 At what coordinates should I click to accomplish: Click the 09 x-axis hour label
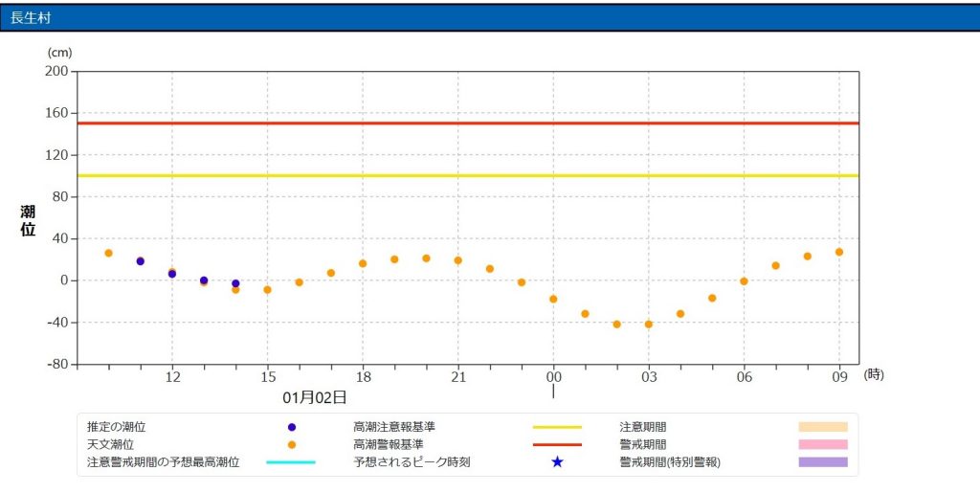tap(839, 377)
